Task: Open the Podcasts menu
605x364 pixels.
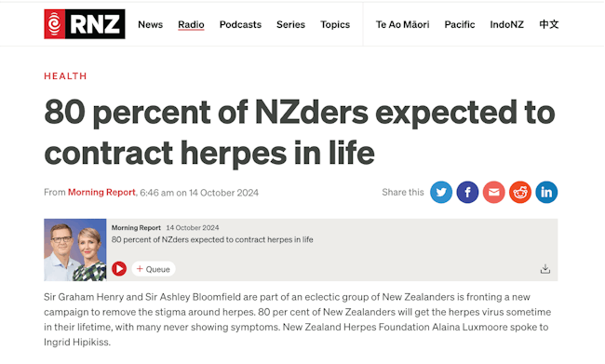Action: click(240, 25)
